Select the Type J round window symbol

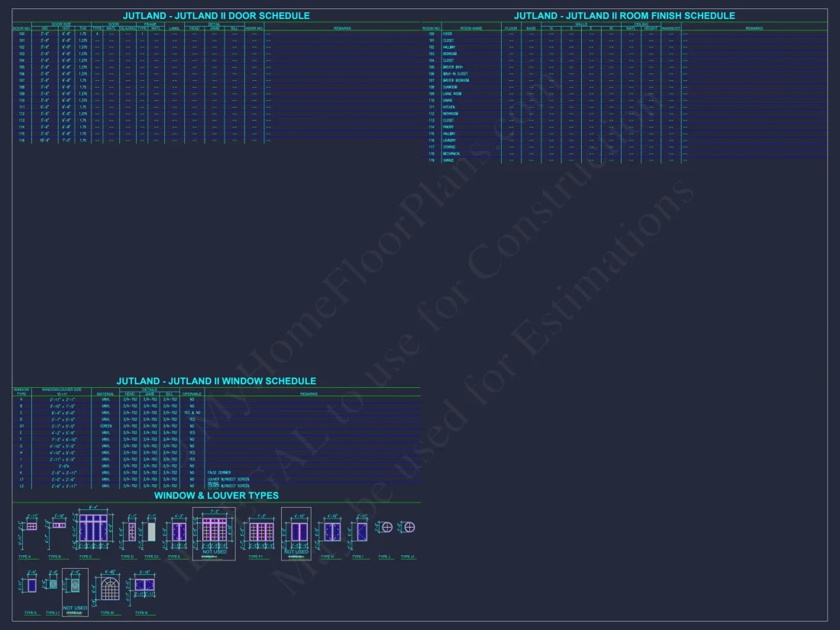(386, 527)
